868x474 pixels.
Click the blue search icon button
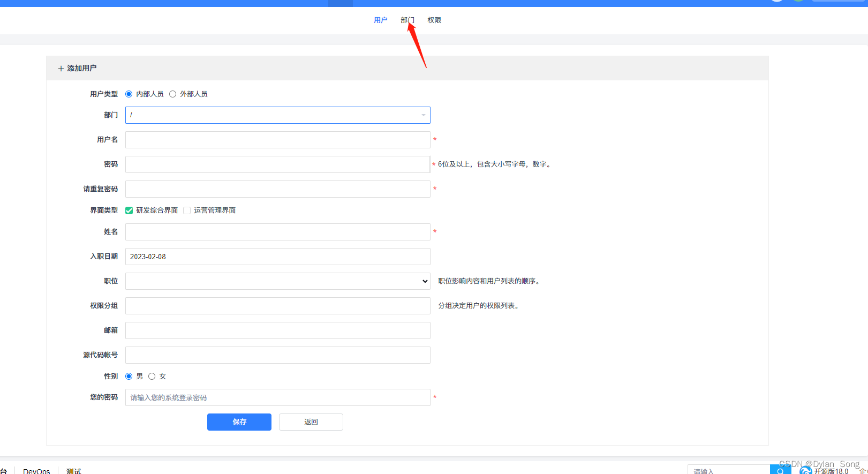click(781, 470)
